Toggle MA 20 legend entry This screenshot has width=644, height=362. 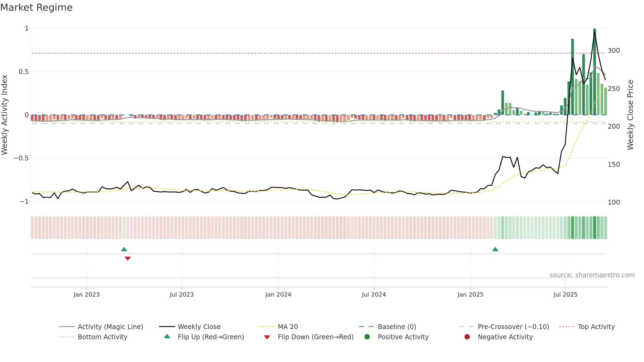tap(278, 327)
